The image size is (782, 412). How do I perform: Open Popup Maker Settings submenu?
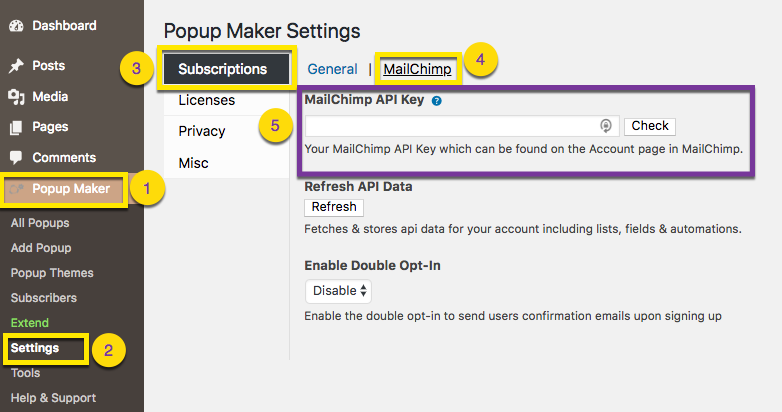[x=35, y=348]
